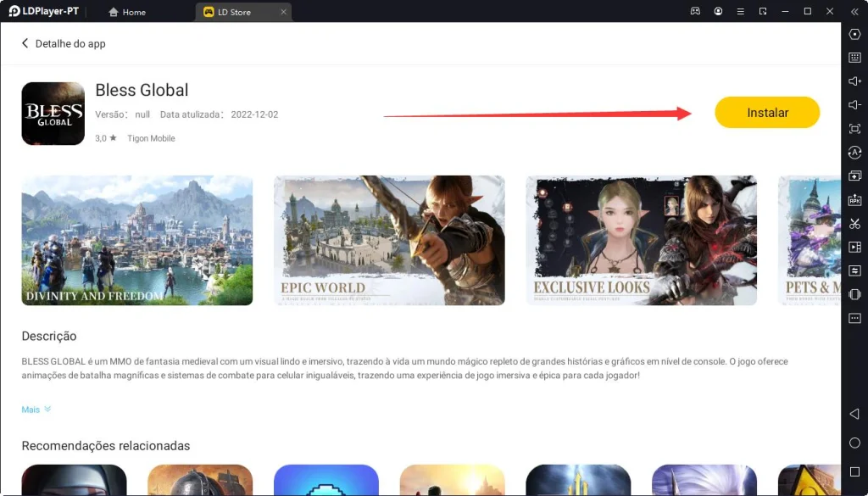Open the golden-trident recommended app
Screen dimensions: 868x496
click(578, 480)
